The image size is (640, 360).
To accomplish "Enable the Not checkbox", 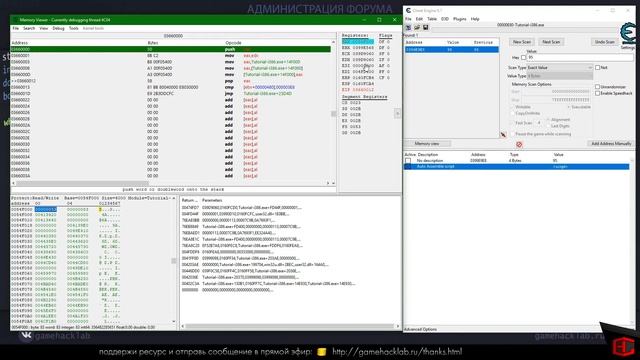I will click(x=598, y=67).
